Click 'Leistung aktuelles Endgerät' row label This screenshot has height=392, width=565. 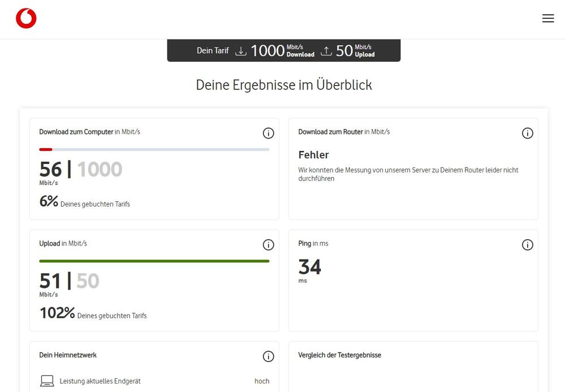pyautogui.click(x=100, y=381)
